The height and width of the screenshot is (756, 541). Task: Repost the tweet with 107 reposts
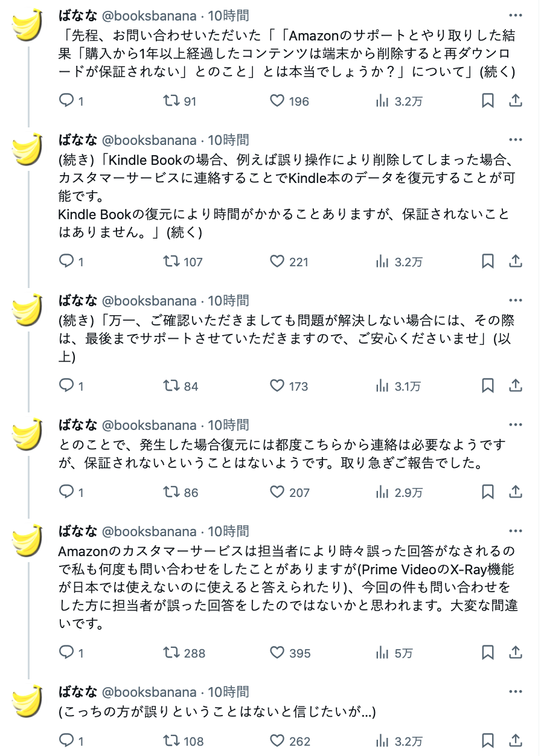point(172,261)
